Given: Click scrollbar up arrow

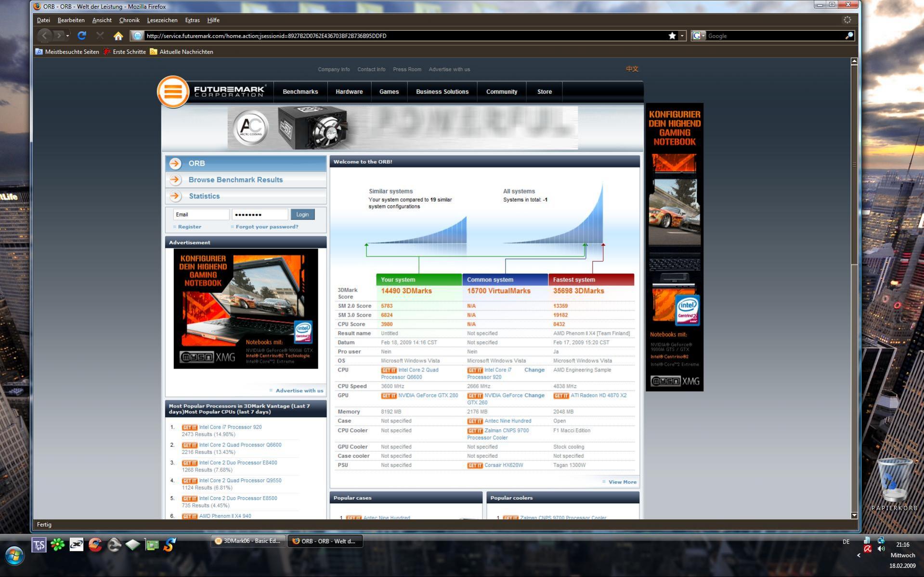Looking at the screenshot, I should coord(854,62).
